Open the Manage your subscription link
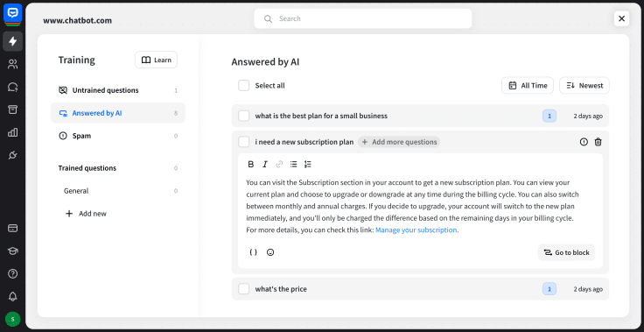Viewport: 644px width, 332px height. (416, 230)
